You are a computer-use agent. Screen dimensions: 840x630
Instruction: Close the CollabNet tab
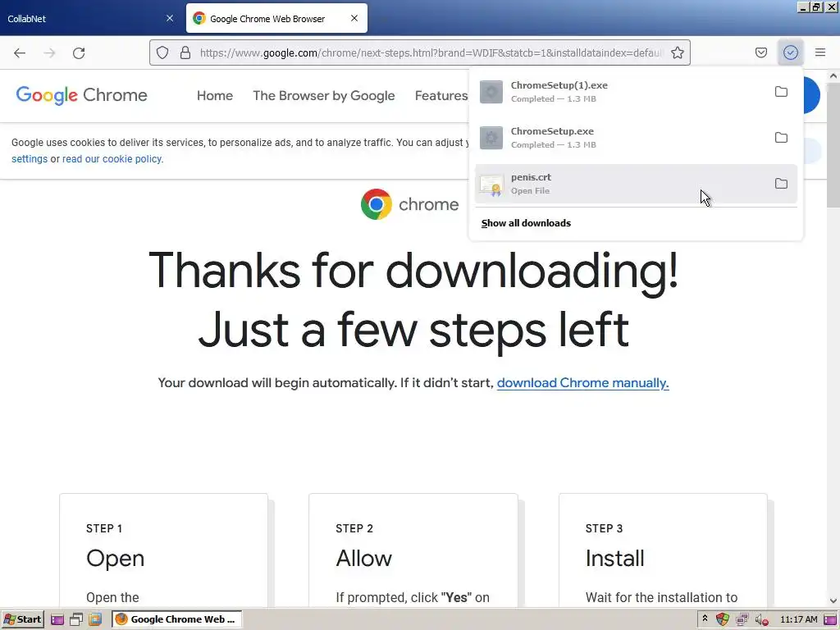(169, 18)
